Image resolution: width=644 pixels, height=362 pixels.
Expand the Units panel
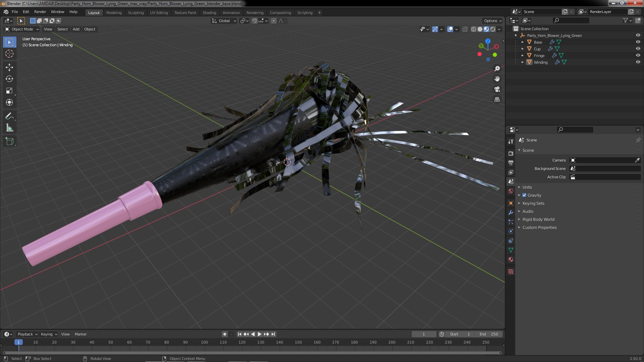coord(527,187)
